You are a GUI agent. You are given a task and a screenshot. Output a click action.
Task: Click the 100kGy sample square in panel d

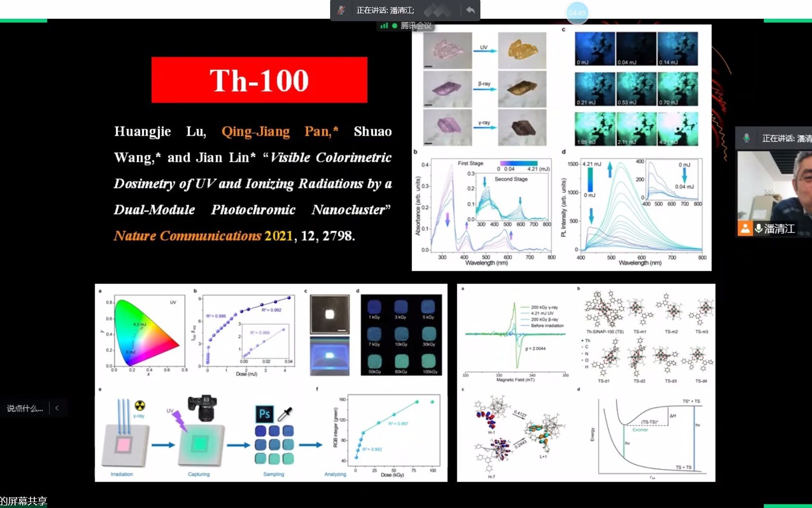[430, 362]
